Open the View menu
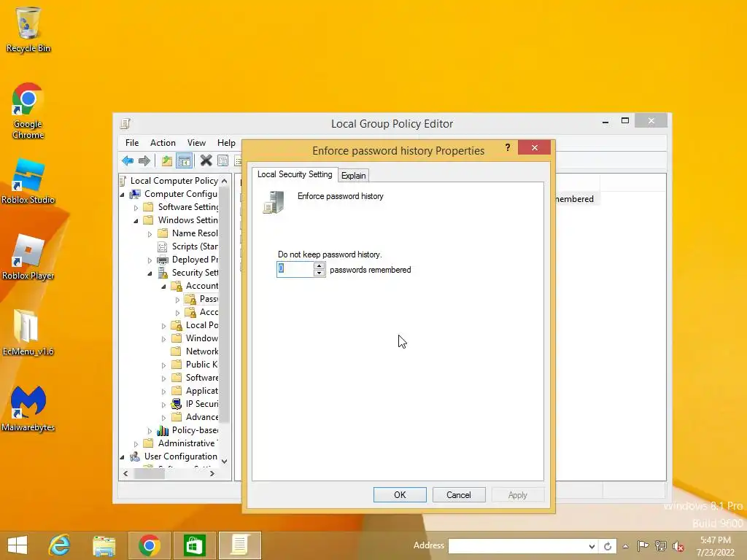Screen dimensions: 747x560 (x=196, y=142)
